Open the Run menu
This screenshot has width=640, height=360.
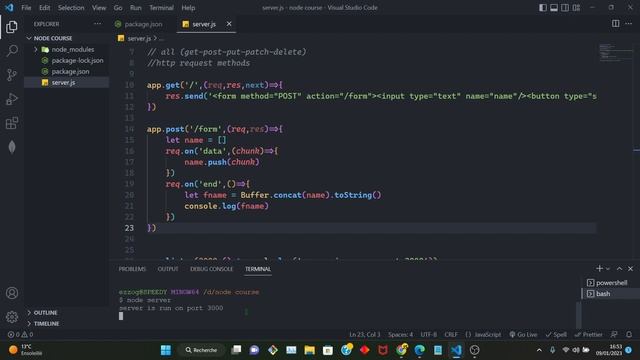click(136, 8)
